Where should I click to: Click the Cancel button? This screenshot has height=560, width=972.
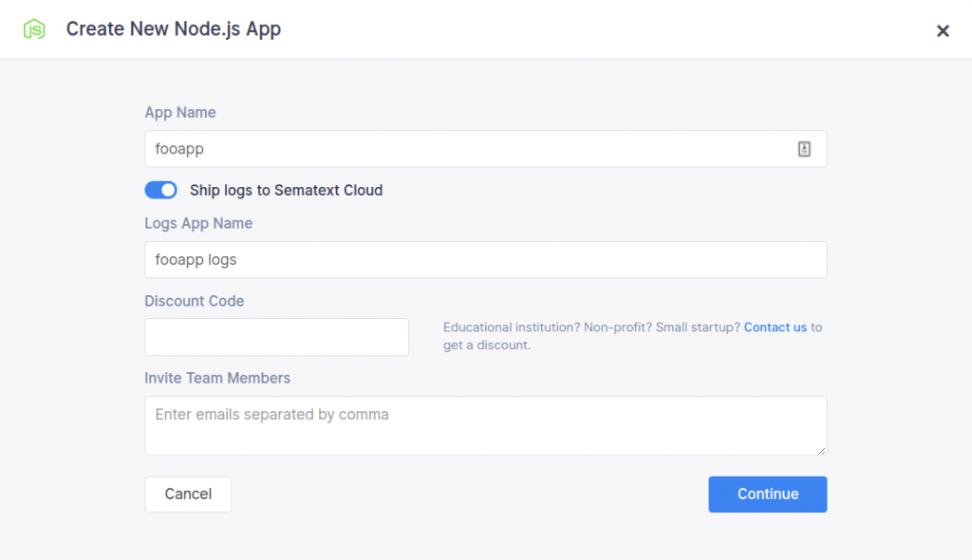point(188,494)
